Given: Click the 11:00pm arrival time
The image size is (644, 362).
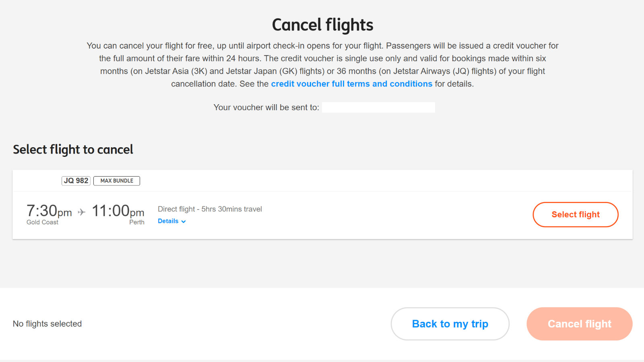Looking at the screenshot, I should click(118, 211).
